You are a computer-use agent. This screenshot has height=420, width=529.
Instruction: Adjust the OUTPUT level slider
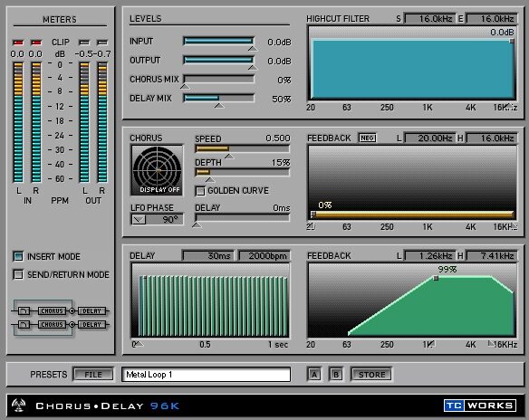point(219,60)
